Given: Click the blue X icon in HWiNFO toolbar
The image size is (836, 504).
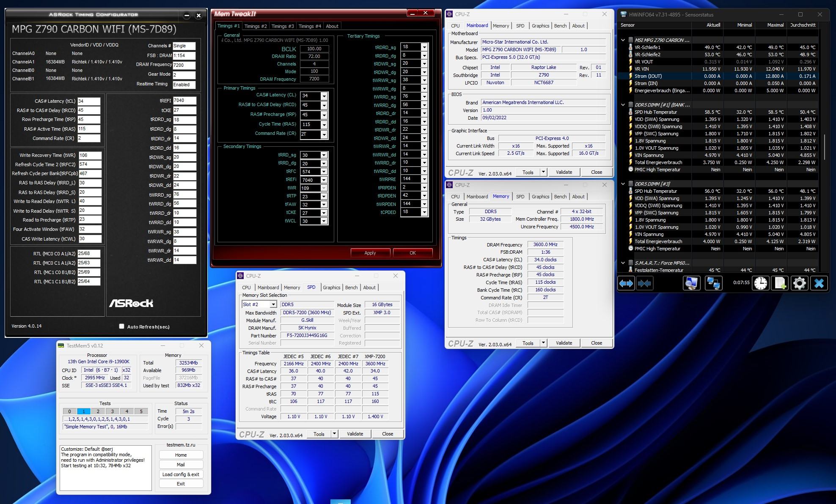Looking at the screenshot, I should point(819,283).
